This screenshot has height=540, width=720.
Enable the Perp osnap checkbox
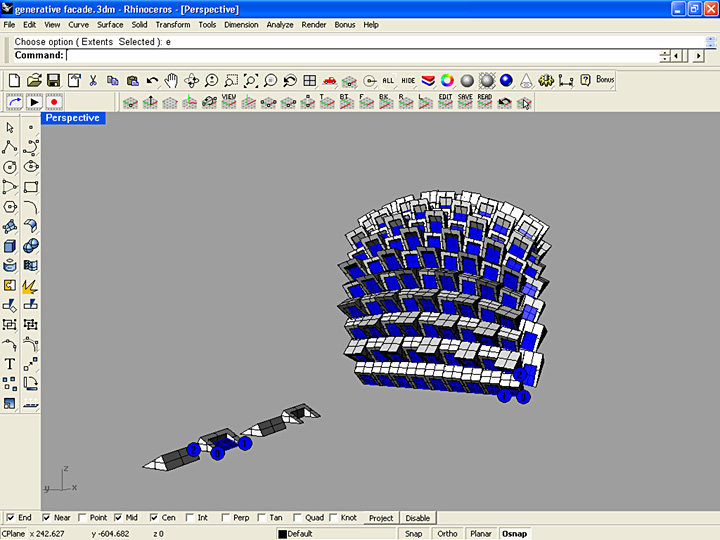point(226,518)
